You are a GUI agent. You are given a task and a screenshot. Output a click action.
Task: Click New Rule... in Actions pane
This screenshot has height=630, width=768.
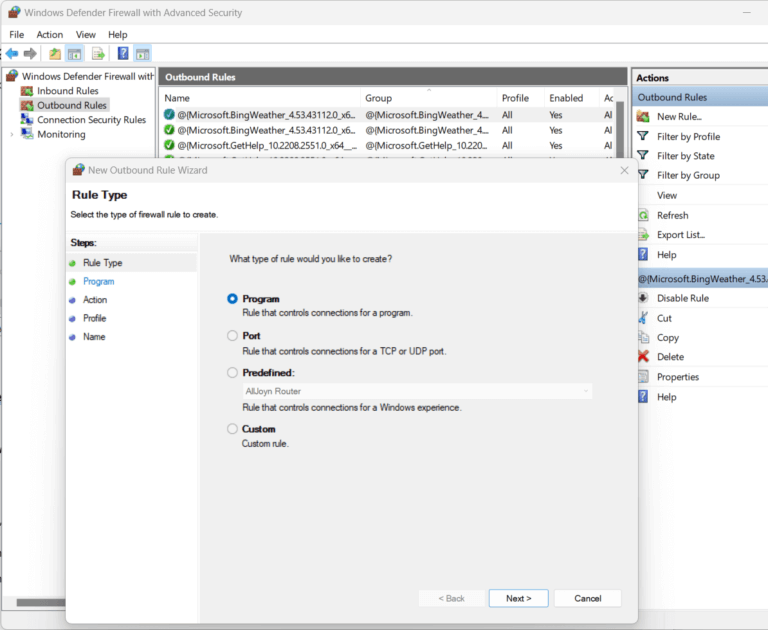coord(679,117)
